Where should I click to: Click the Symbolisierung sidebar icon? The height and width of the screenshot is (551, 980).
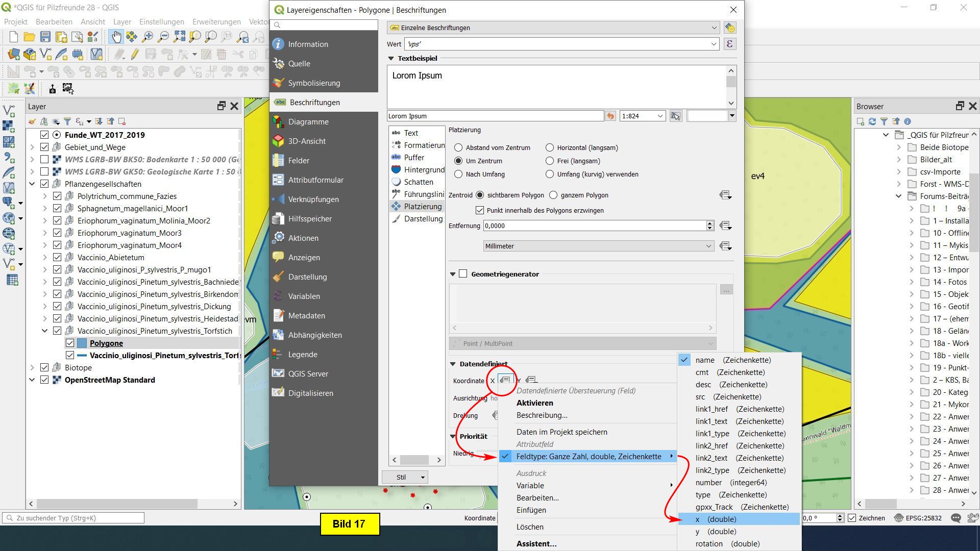(278, 83)
